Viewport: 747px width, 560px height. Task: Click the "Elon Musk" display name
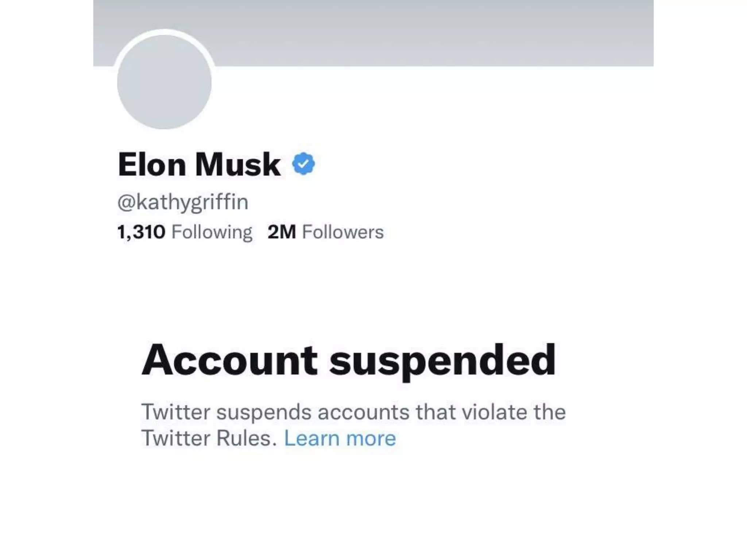[199, 165]
